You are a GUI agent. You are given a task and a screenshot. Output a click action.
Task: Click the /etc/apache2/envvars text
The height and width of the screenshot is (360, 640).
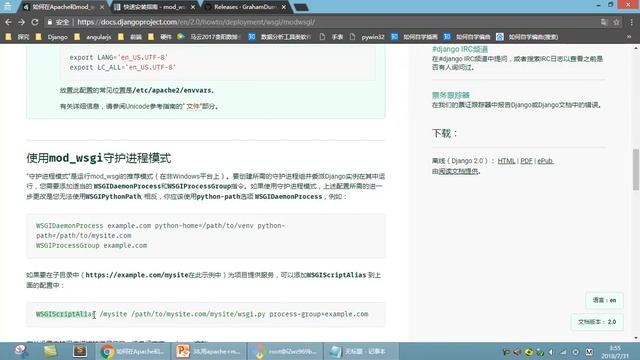(x=172, y=90)
